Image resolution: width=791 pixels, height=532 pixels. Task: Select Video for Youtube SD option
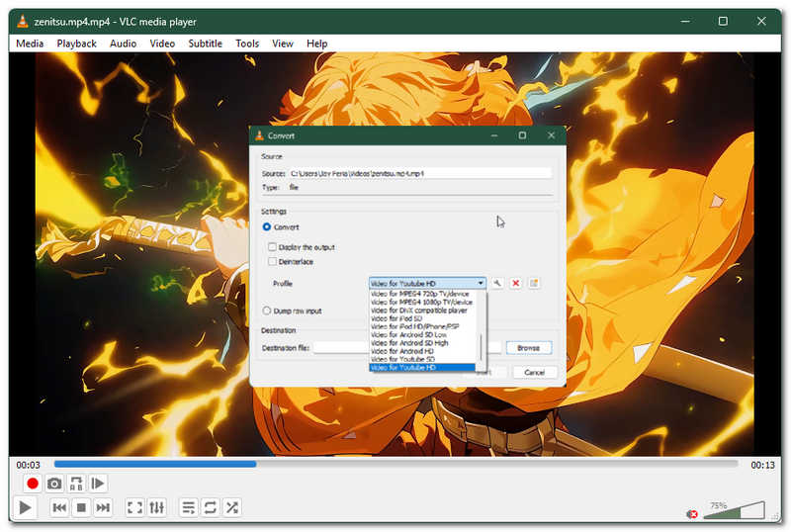402,359
